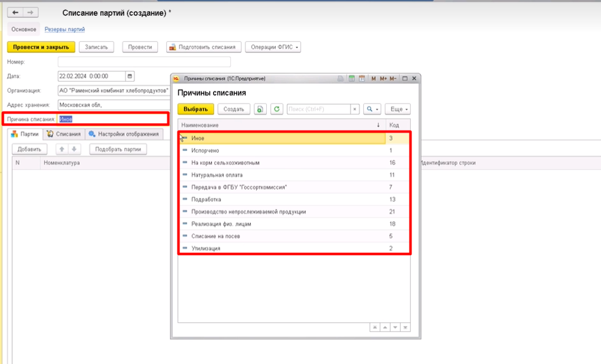Viewport: 601px width, 364px height.
Task: Open the calculator icon in dialog title bar
Action: (351, 78)
